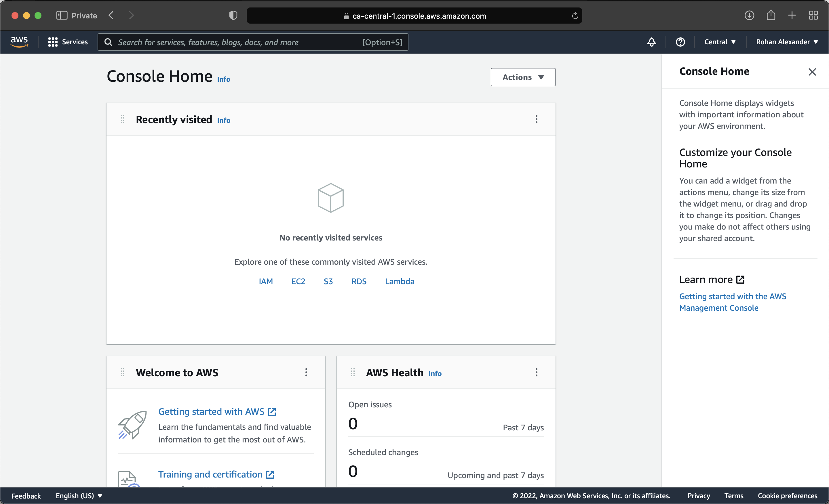Open the Central region selector
The width and height of the screenshot is (829, 504).
pos(720,42)
